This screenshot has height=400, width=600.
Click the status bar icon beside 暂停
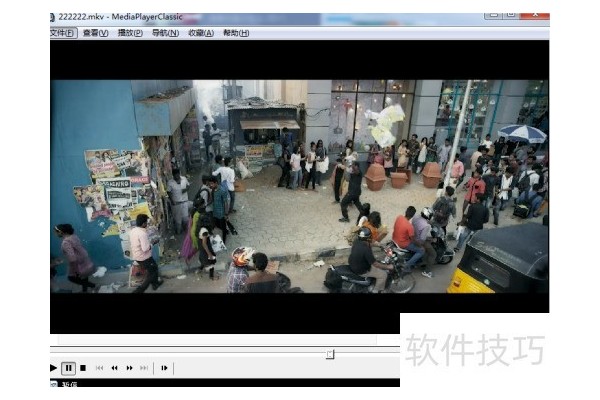coord(54,384)
